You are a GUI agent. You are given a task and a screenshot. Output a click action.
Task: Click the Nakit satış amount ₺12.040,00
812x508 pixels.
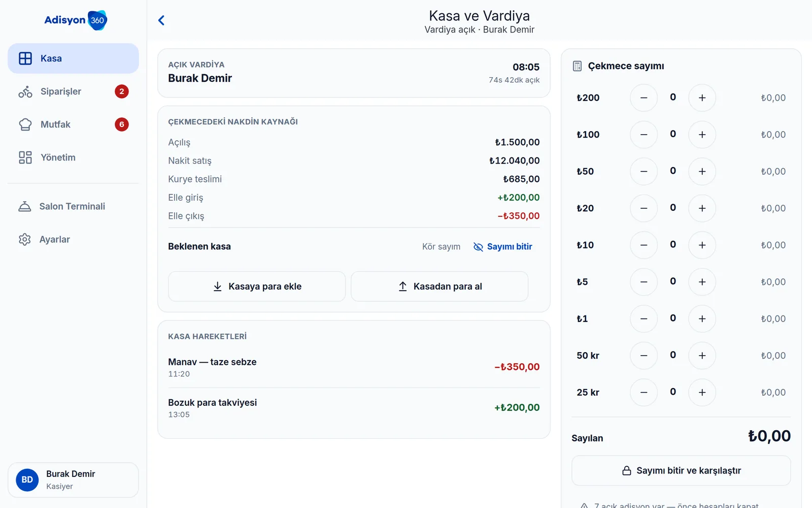click(515, 161)
